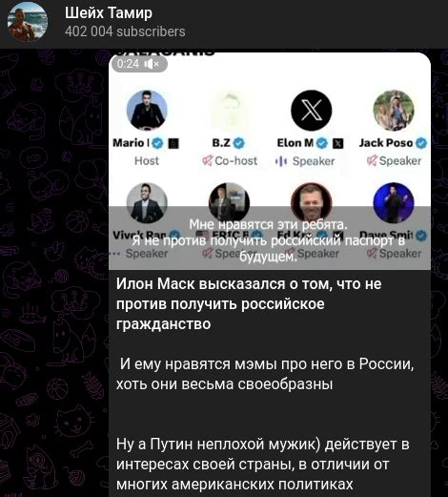
Task: Select Mario host profile picture
Action: click(x=147, y=111)
